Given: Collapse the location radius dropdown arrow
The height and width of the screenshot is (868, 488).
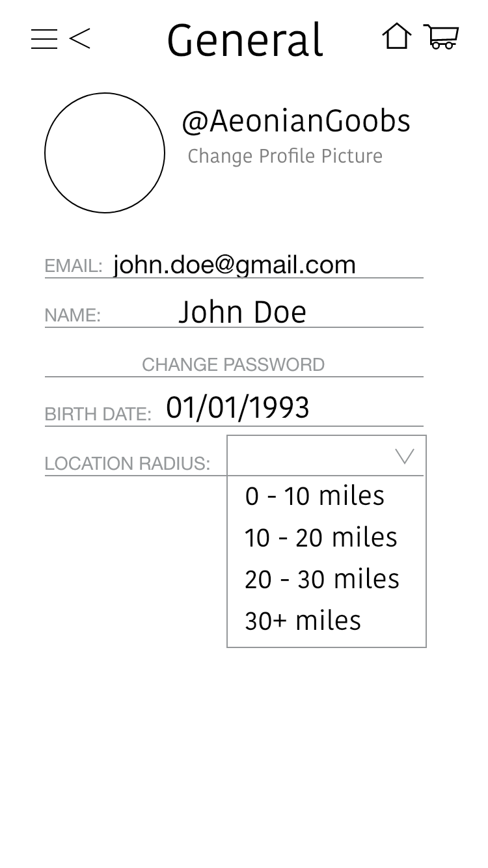Looking at the screenshot, I should [x=405, y=457].
